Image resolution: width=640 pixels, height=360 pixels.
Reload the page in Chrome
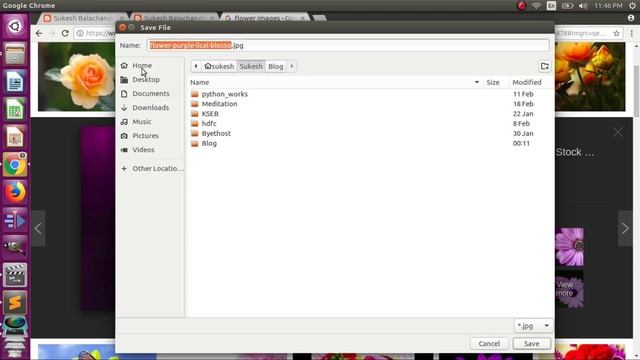click(x=65, y=33)
